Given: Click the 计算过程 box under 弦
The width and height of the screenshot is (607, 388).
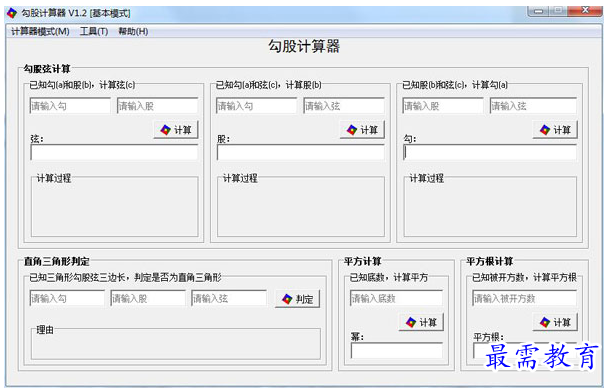Looking at the screenshot, I should click(x=115, y=207).
